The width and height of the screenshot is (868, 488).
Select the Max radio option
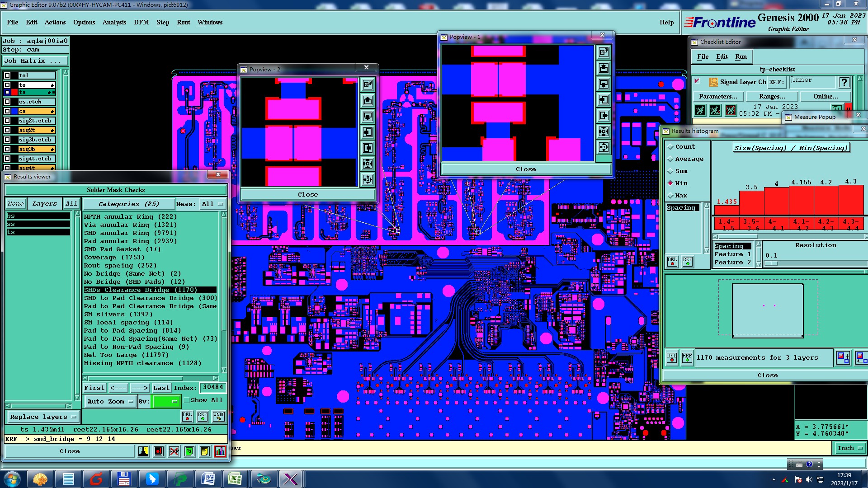point(670,196)
